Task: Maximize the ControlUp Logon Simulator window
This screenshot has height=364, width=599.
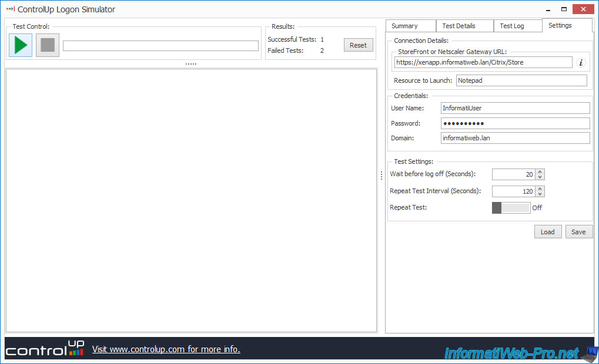Action: coord(564,9)
